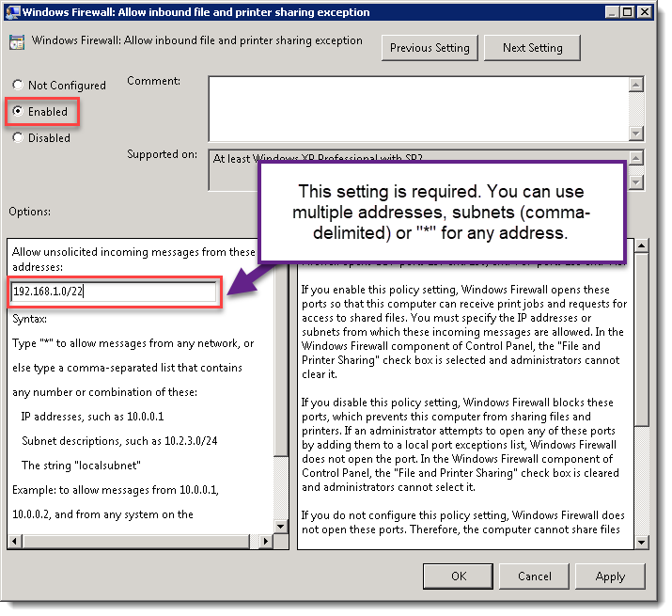Click Supported on scroll down arrow
672x616 pixels.
point(636,182)
